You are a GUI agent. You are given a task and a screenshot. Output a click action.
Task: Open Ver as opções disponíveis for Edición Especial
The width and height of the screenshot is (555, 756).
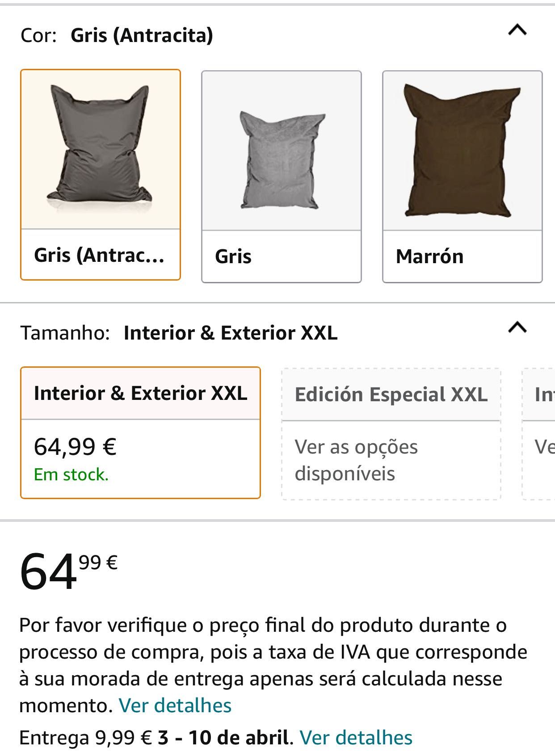click(x=356, y=460)
